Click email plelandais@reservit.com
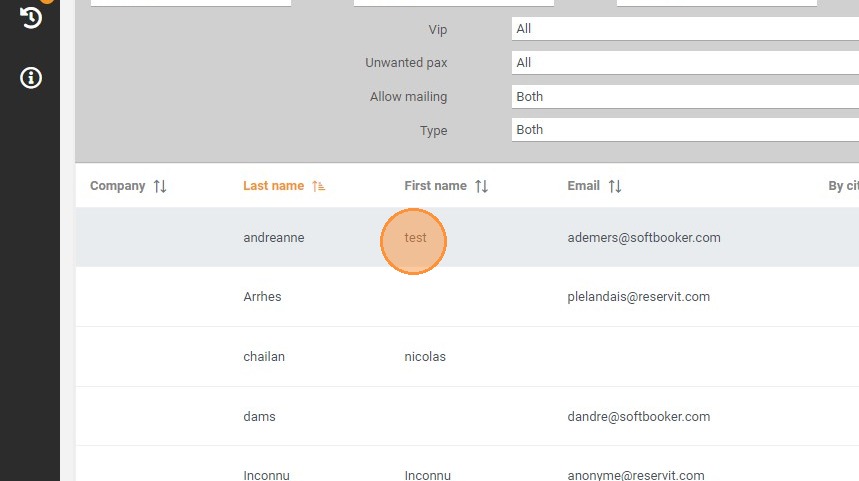The width and height of the screenshot is (859, 481). (638, 296)
